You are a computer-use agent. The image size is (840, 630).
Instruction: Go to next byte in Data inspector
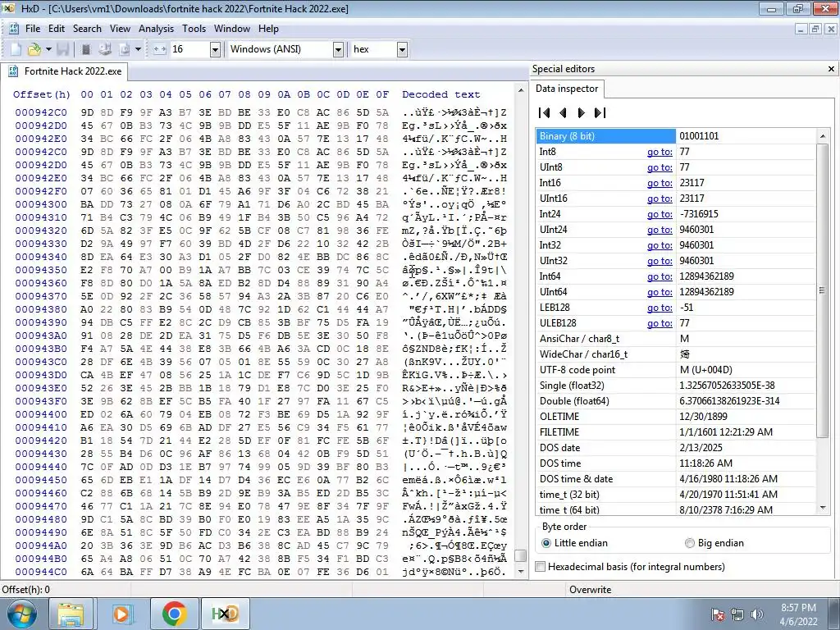pos(581,112)
